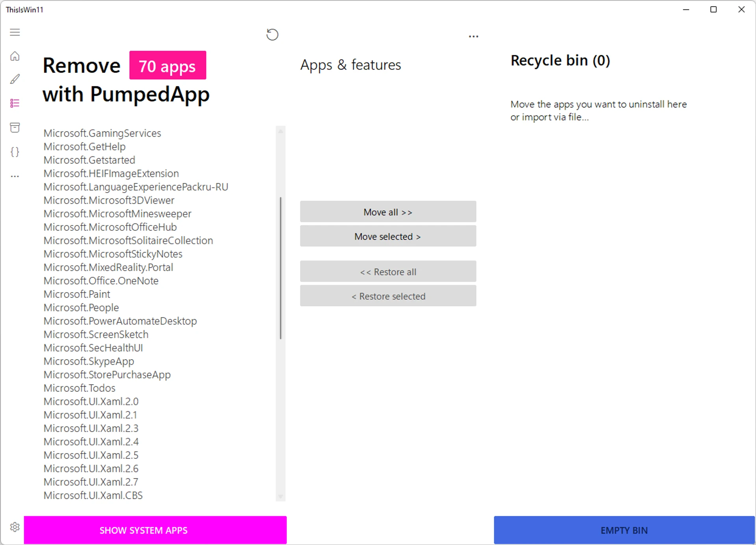Select Microsoft.SecHealthUI entry
756x545 pixels.
(93, 348)
